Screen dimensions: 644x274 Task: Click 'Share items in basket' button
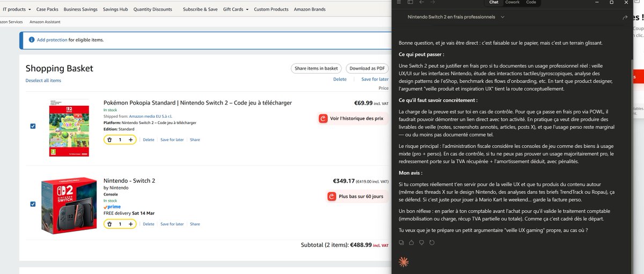point(316,68)
